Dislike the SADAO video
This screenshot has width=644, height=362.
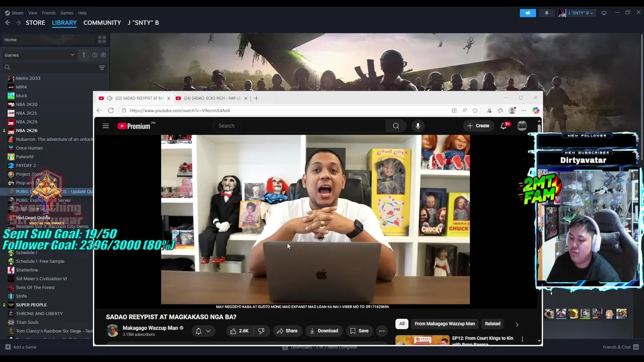coord(261,331)
